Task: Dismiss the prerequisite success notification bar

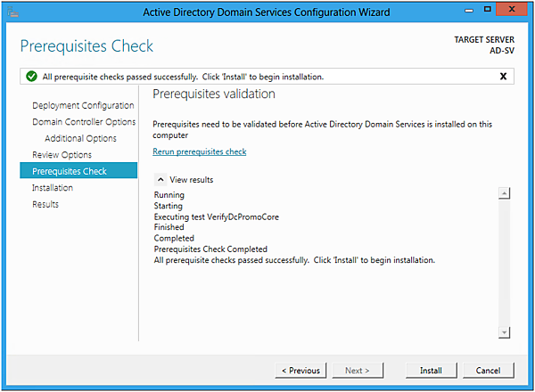Action: pyautogui.click(x=503, y=77)
